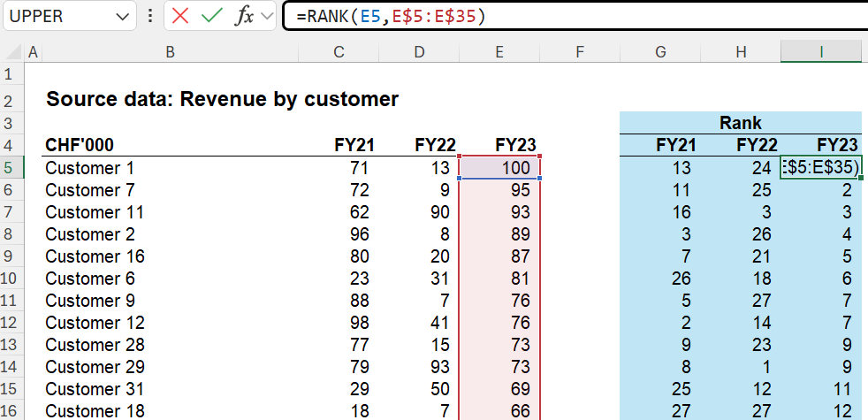Select row 10 header
The height and width of the screenshot is (420, 868).
[x=12, y=278]
